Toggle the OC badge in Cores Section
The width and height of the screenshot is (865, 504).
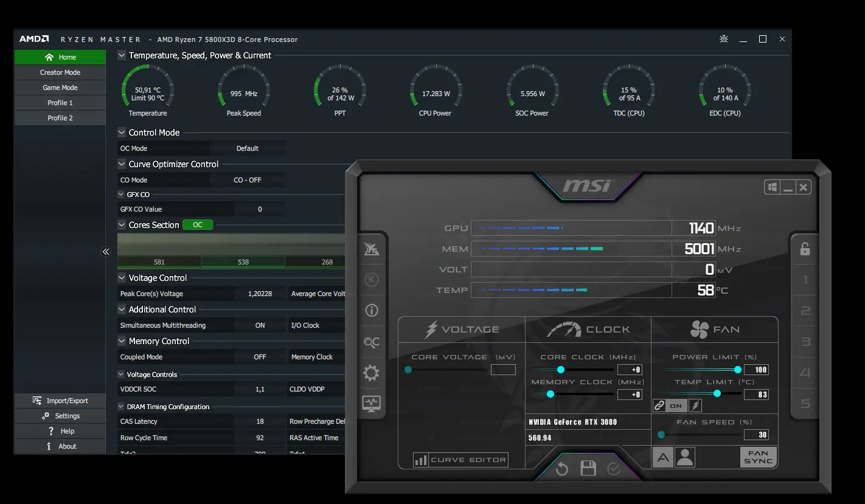click(198, 225)
